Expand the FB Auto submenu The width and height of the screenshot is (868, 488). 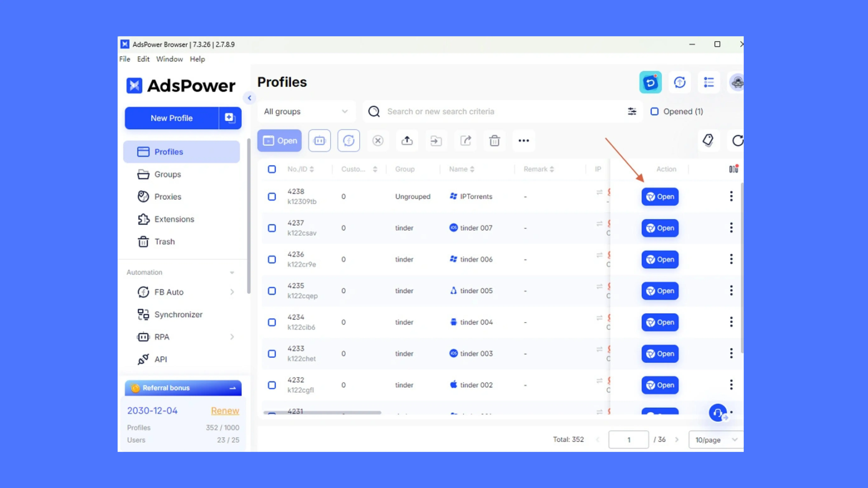[x=232, y=292]
